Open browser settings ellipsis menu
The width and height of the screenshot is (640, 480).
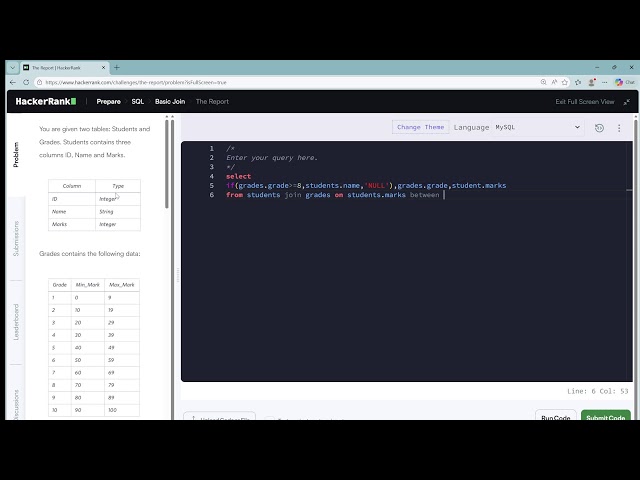tap(604, 82)
